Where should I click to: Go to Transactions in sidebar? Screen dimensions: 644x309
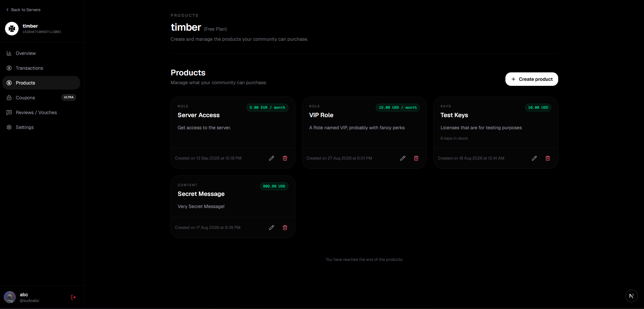click(x=41, y=68)
